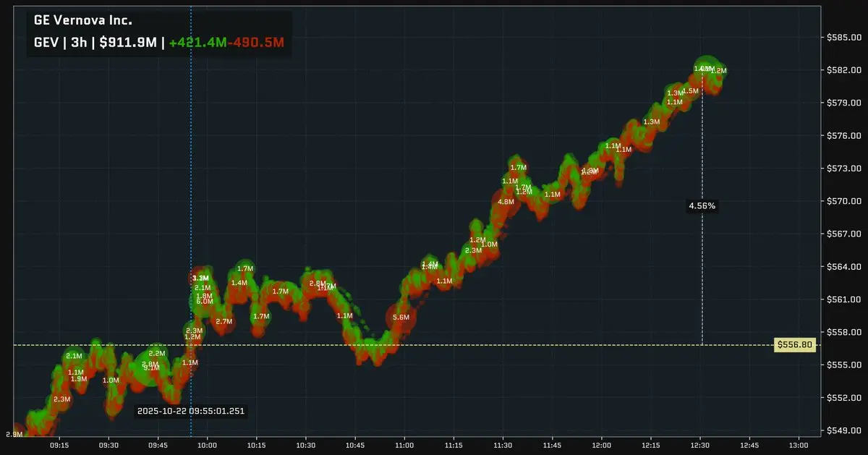
Task: Click the 11:30 time axis label
Action: click(x=503, y=446)
